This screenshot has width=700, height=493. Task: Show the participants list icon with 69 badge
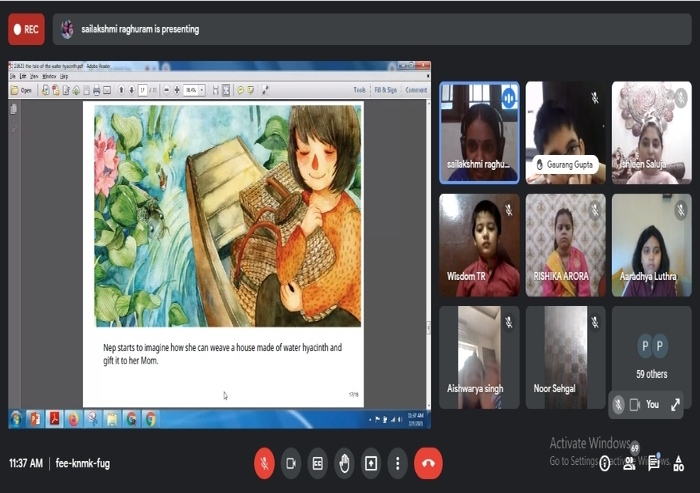click(629, 463)
